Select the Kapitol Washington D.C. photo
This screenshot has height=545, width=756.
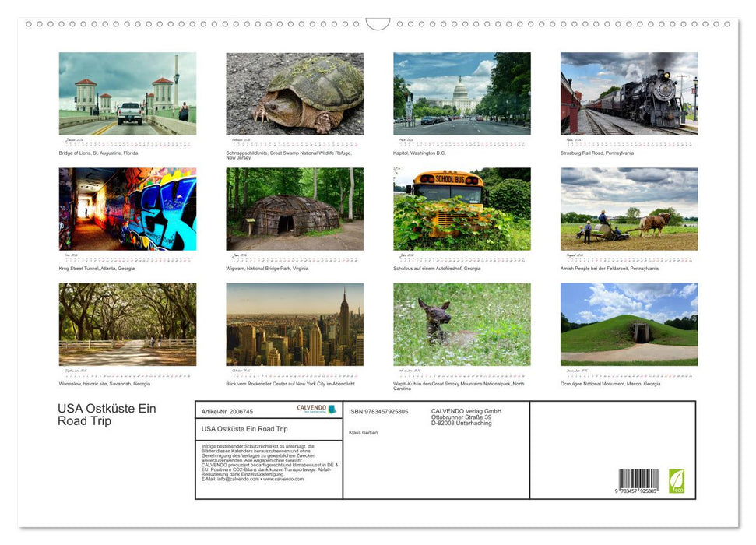(461, 93)
